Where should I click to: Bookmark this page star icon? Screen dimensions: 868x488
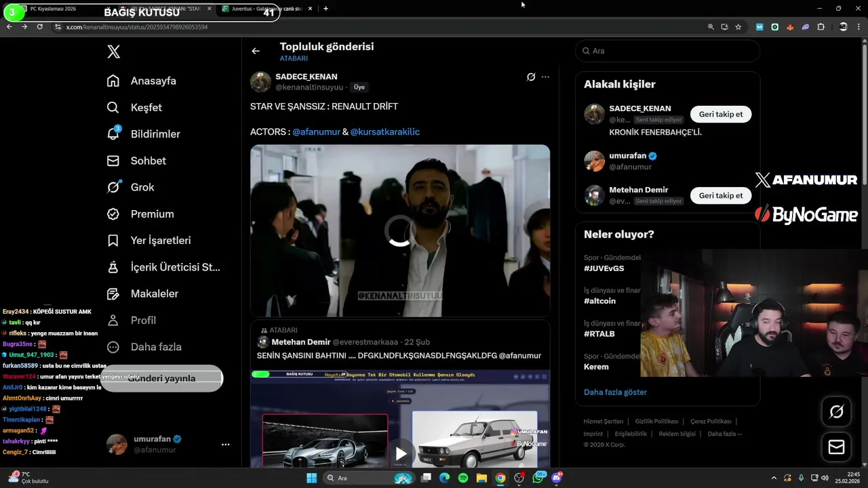(738, 27)
